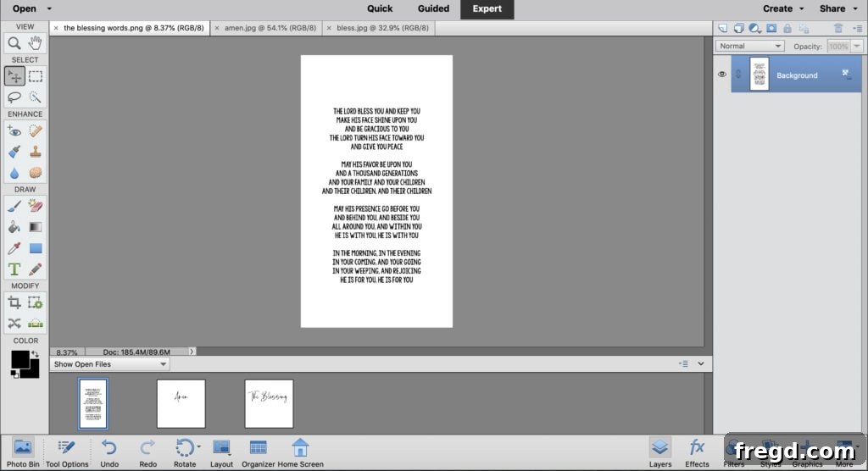
Task: Select the Brush tool
Action: pos(14,206)
